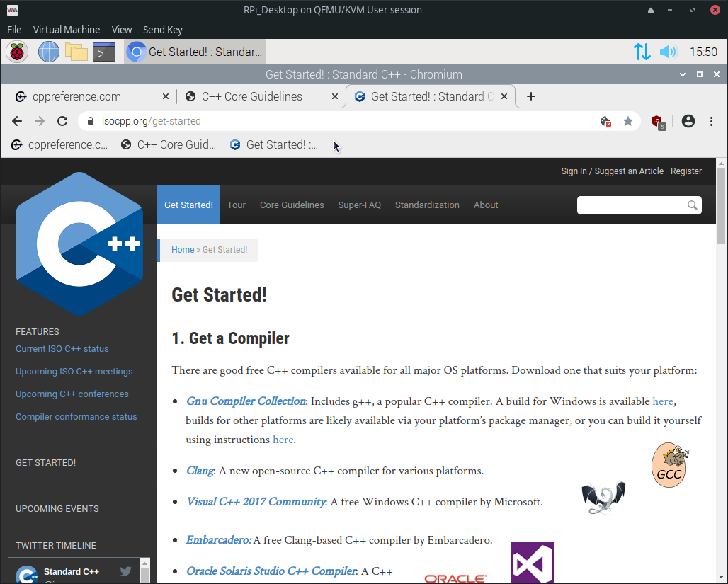Screen dimensions: 728x584
Task: Open the Get Started! bookmark in bookmarks bar
Action: [x=274, y=145]
